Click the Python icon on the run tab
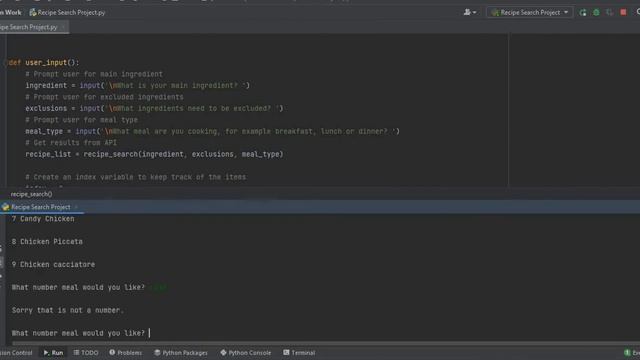The image size is (640, 360). (x=5, y=207)
